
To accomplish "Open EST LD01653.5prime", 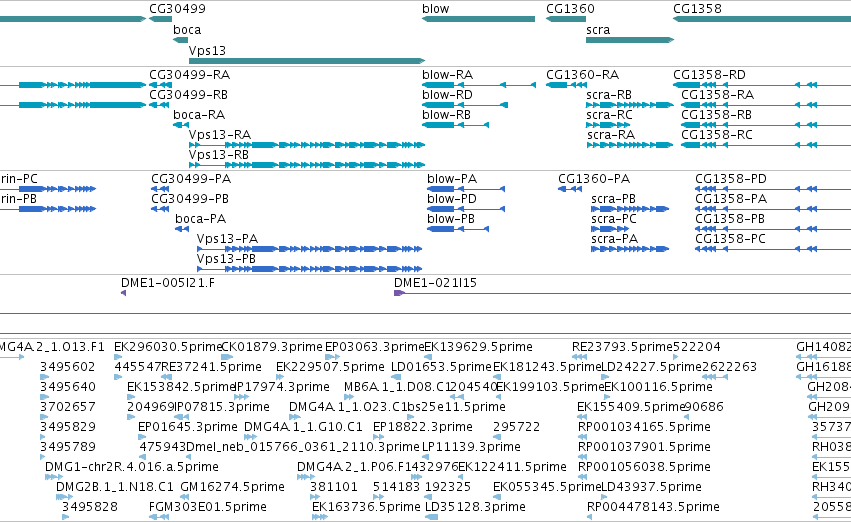I will pyautogui.click(x=441, y=367).
